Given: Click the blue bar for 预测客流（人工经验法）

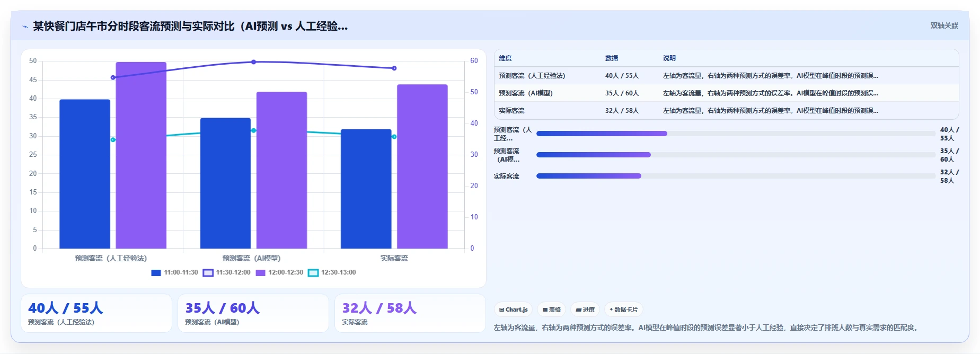Looking at the screenshot, I should (x=85, y=174).
